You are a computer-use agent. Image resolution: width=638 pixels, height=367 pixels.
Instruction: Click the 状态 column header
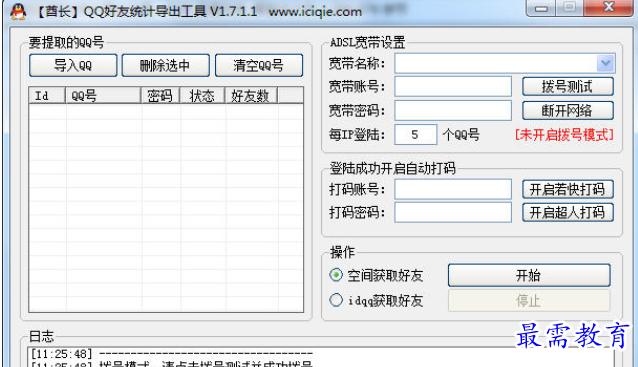point(202,96)
